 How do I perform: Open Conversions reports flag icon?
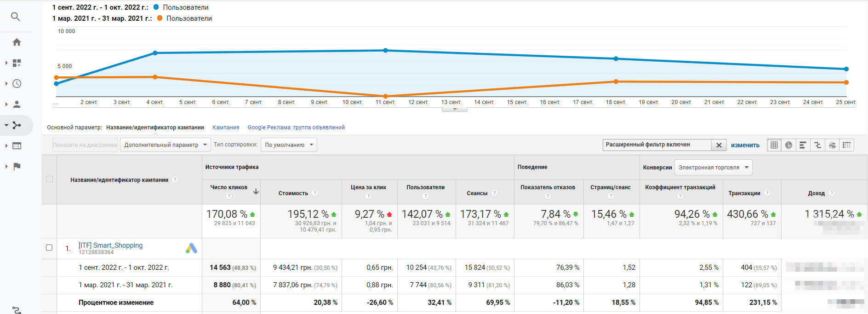coord(17,167)
